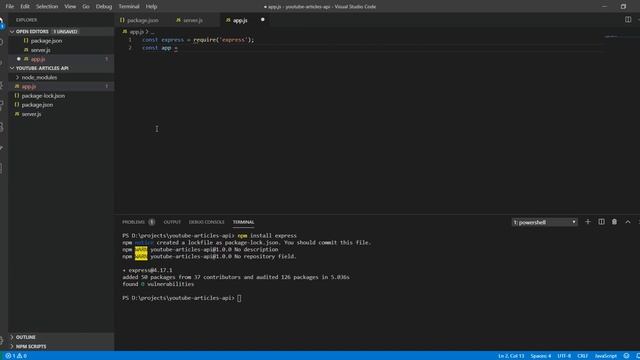
Task: Expand the Outline section
Action: 26,337
